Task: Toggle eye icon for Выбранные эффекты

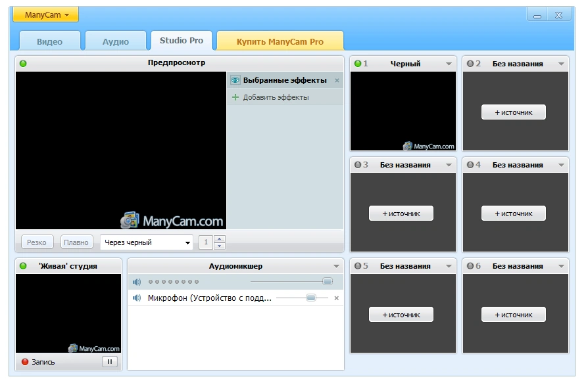Action: (x=235, y=80)
